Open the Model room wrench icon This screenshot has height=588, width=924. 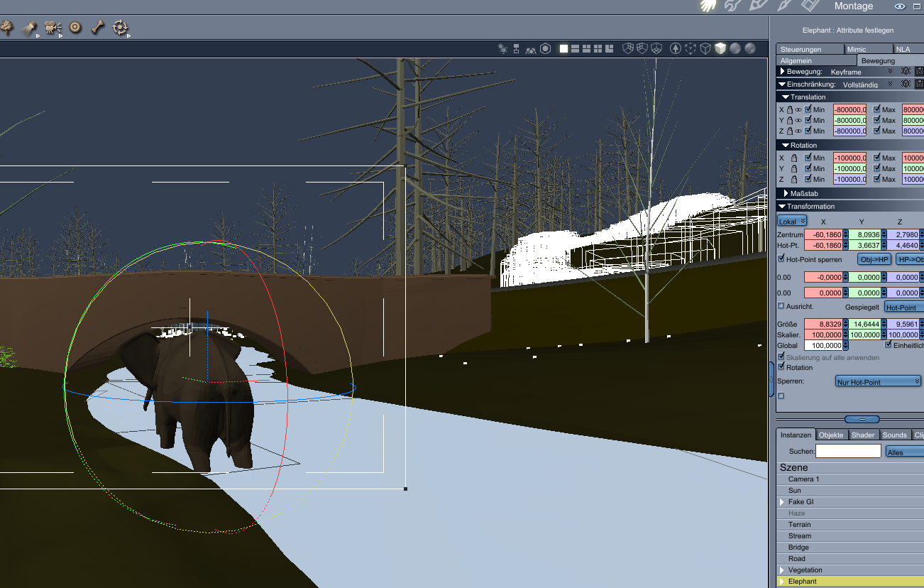coord(732,6)
